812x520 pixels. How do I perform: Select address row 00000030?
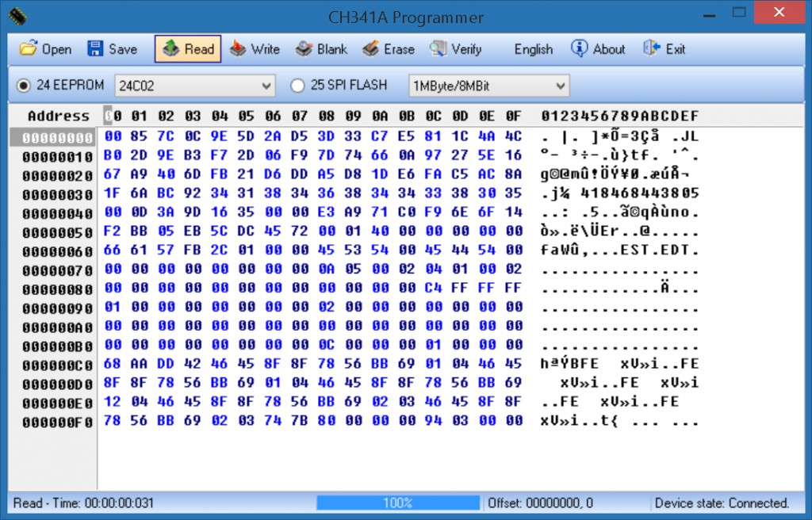[x=57, y=195]
